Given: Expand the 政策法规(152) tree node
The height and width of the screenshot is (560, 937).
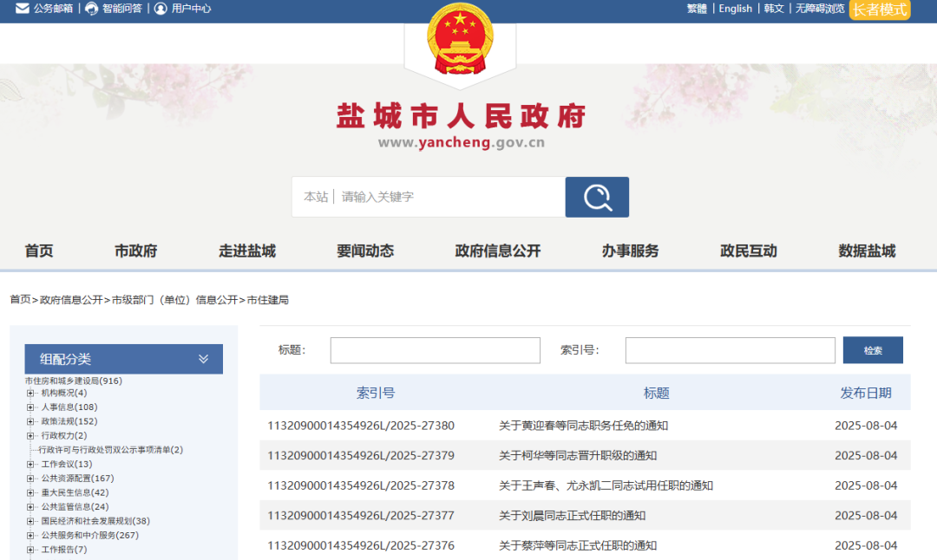Looking at the screenshot, I should pos(30,421).
